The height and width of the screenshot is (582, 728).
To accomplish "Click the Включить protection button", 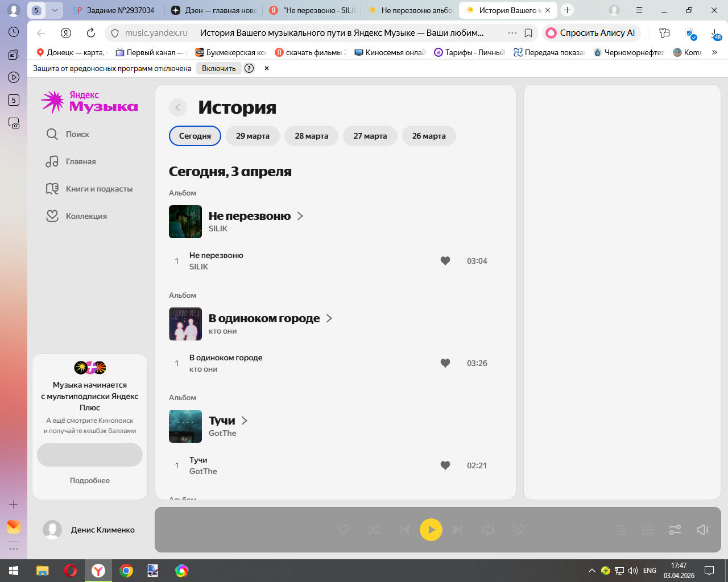I will tap(219, 68).
